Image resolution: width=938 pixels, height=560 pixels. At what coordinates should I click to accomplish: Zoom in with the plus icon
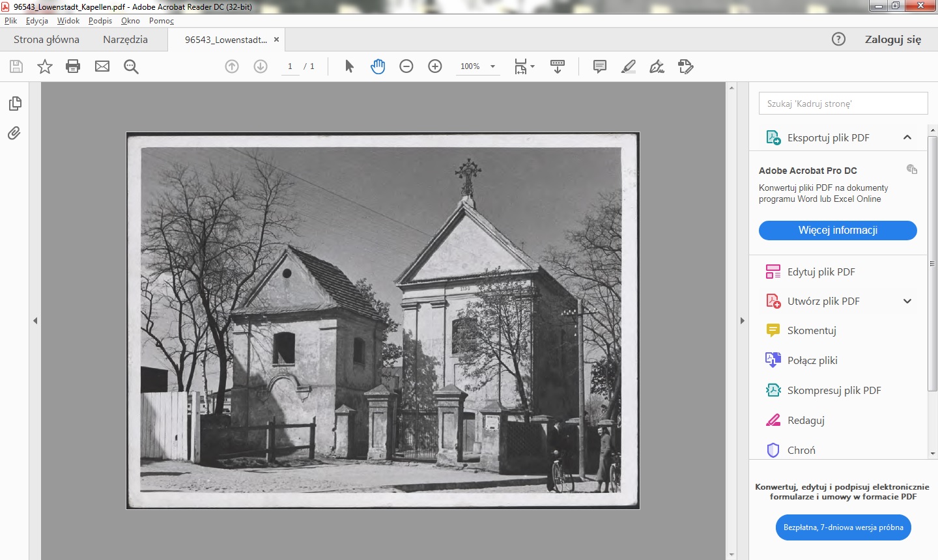coord(435,66)
